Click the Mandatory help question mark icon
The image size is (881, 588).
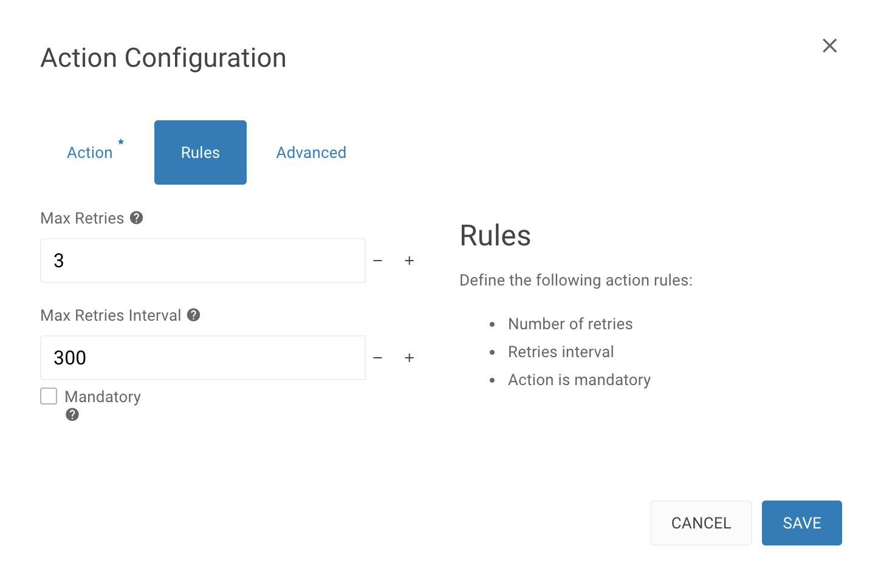pyautogui.click(x=72, y=414)
